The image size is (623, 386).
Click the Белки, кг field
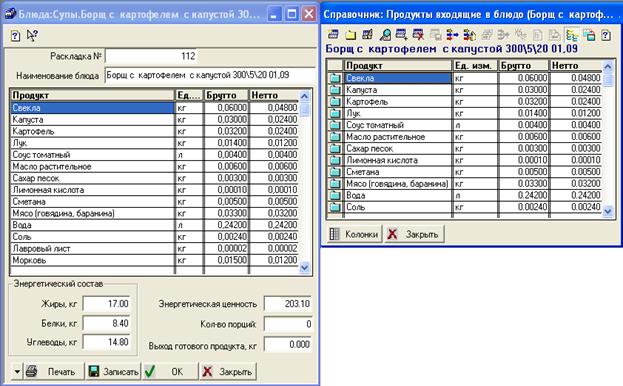[x=106, y=323]
